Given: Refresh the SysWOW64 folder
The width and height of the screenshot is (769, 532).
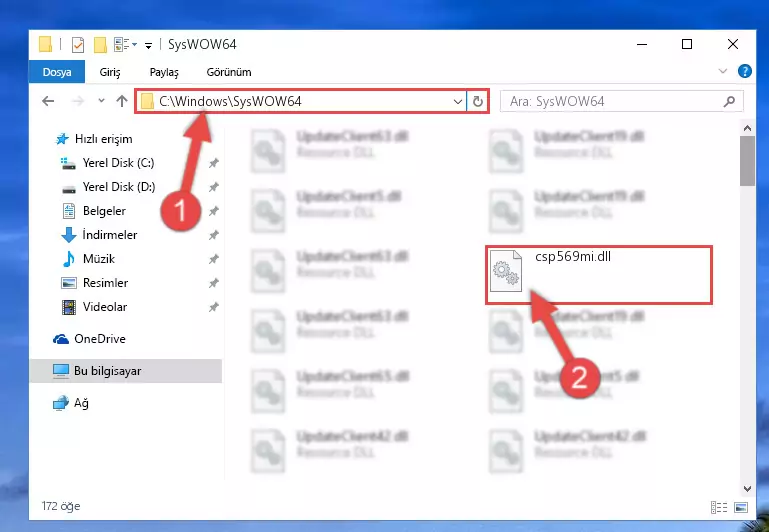Looking at the screenshot, I should click(x=478, y=102).
